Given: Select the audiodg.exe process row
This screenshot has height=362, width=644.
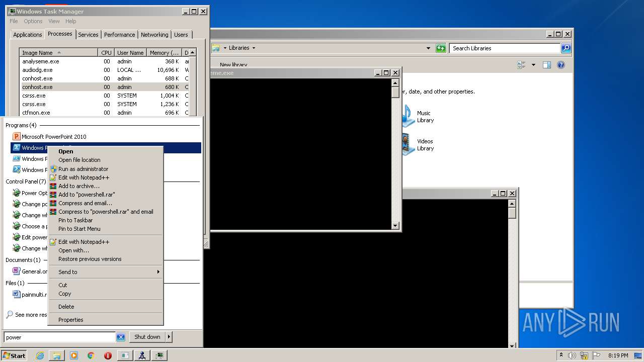Looking at the screenshot, I should click(105, 70).
